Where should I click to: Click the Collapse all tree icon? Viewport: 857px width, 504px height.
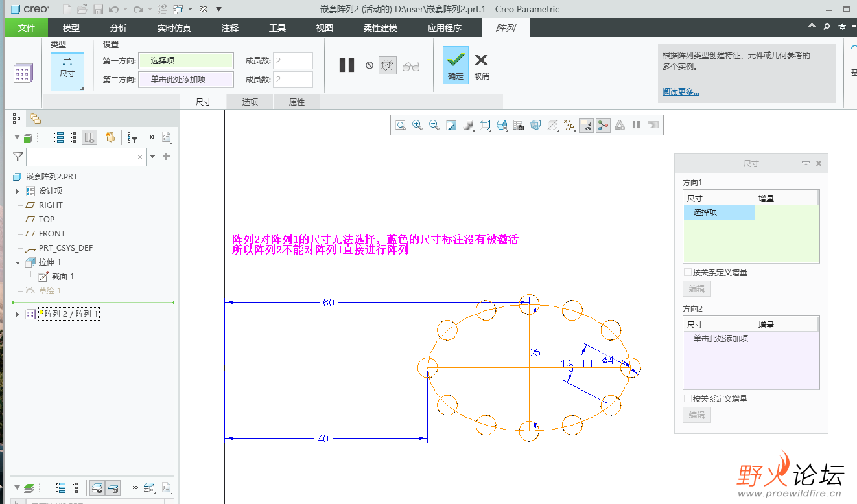pos(74,137)
